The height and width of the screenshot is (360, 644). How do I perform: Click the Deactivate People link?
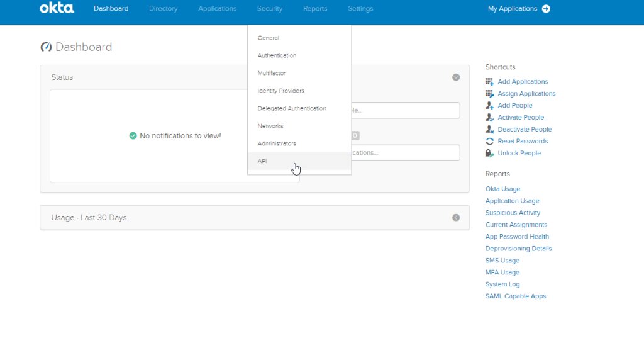pos(525,130)
